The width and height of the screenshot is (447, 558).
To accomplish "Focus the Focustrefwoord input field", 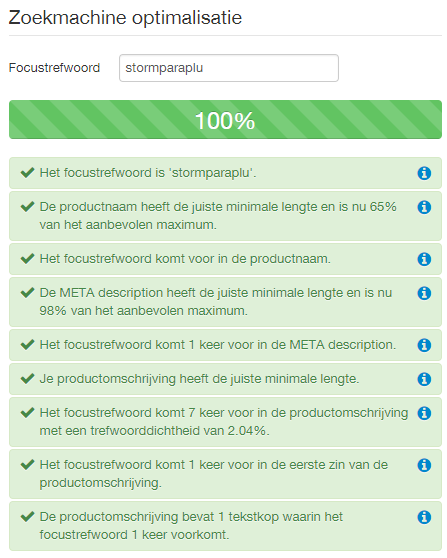I will [x=229, y=68].
